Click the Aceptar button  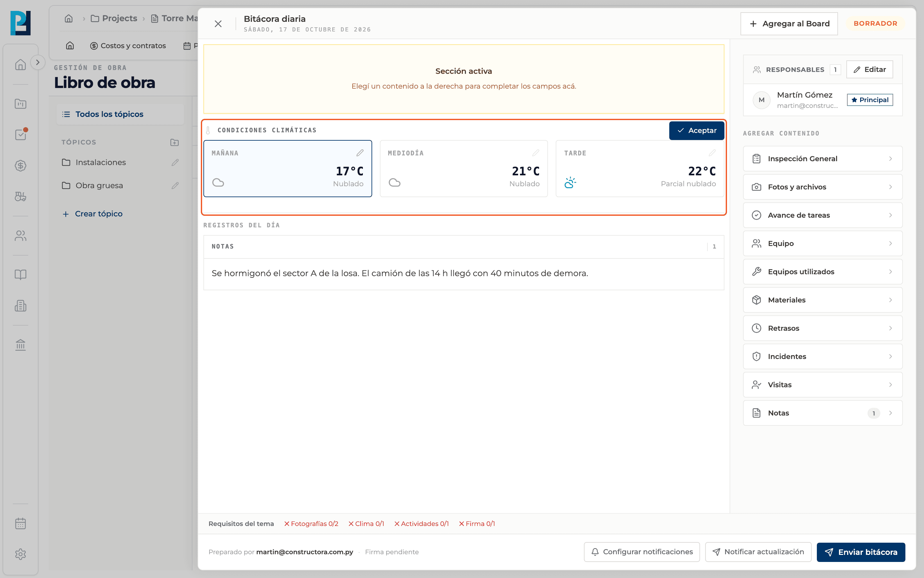(697, 130)
